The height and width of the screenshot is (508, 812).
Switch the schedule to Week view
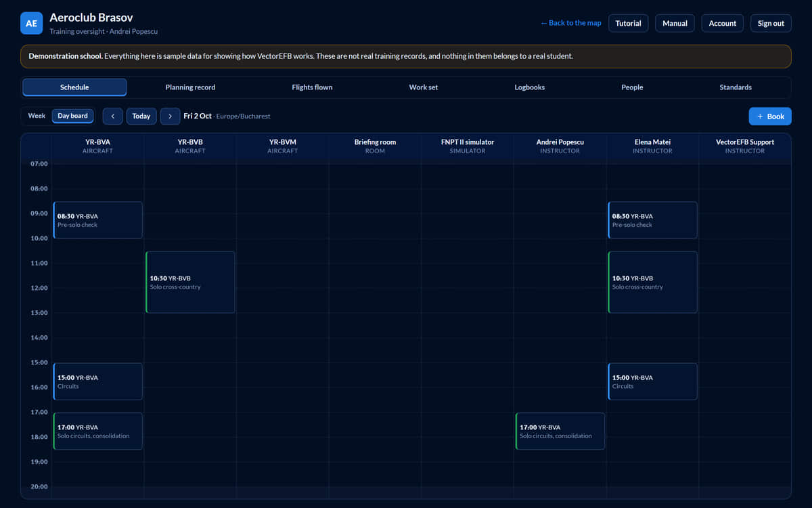(x=37, y=116)
